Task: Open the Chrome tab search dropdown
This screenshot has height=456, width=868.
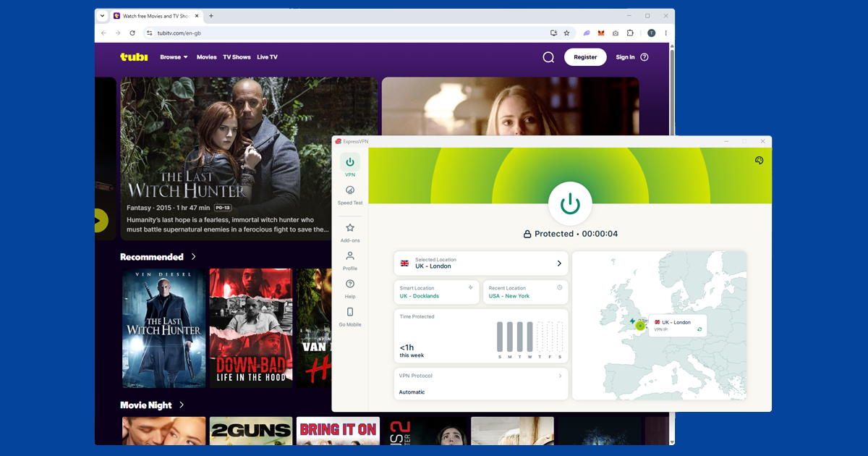Action: 102,16
